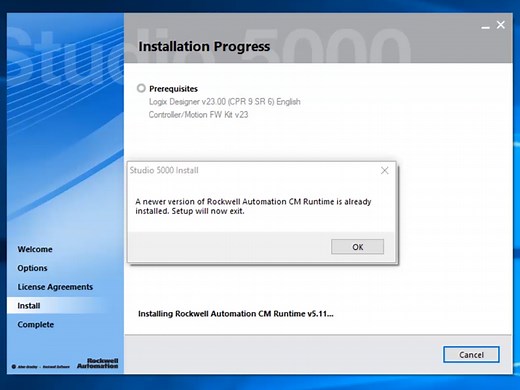Click the Studio 5000 Install dialog title

coord(164,170)
